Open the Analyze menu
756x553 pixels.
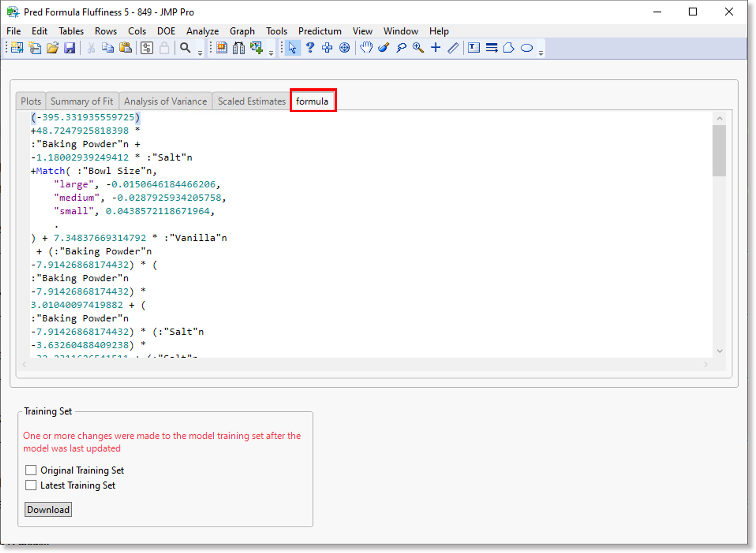(x=202, y=31)
